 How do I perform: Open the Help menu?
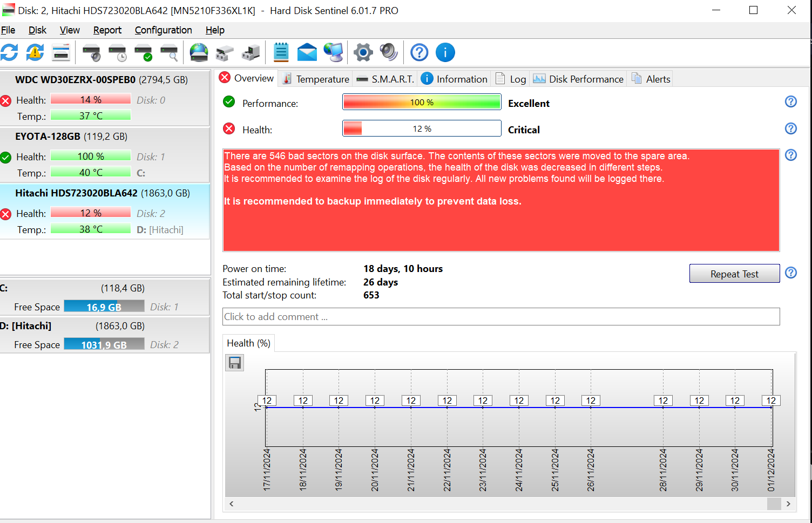215,30
